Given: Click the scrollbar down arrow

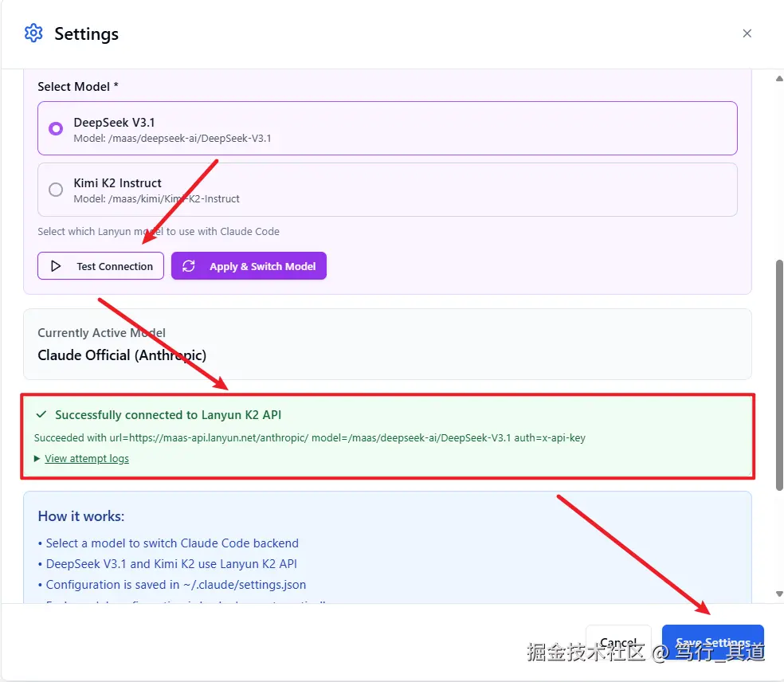Looking at the screenshot, I should [x=779, y=594].
